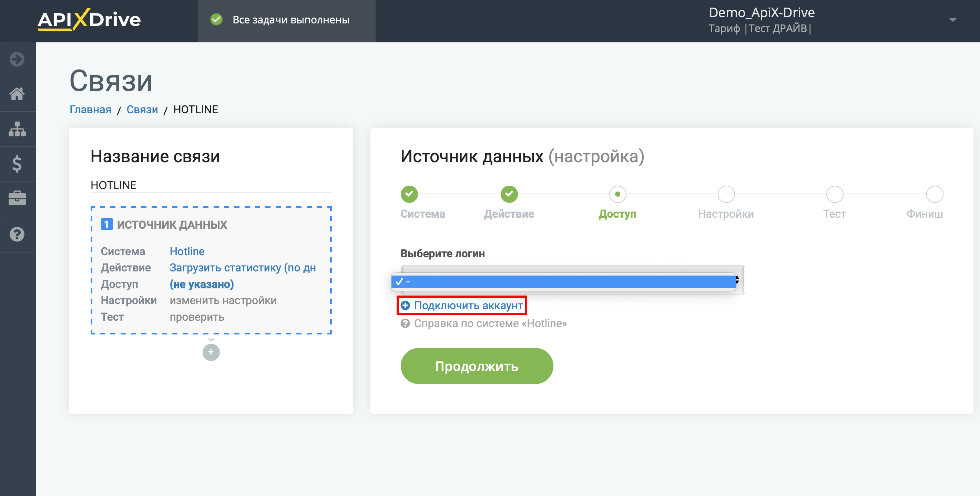Go to Связи breadcrumb link
The width and height of the screenshot is (980, 496).
(x=142, y=110)
